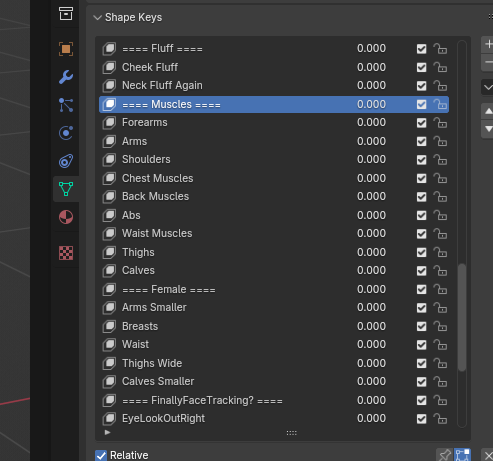Lock the Calves Smaller shape key

click(x=440, y=382)
